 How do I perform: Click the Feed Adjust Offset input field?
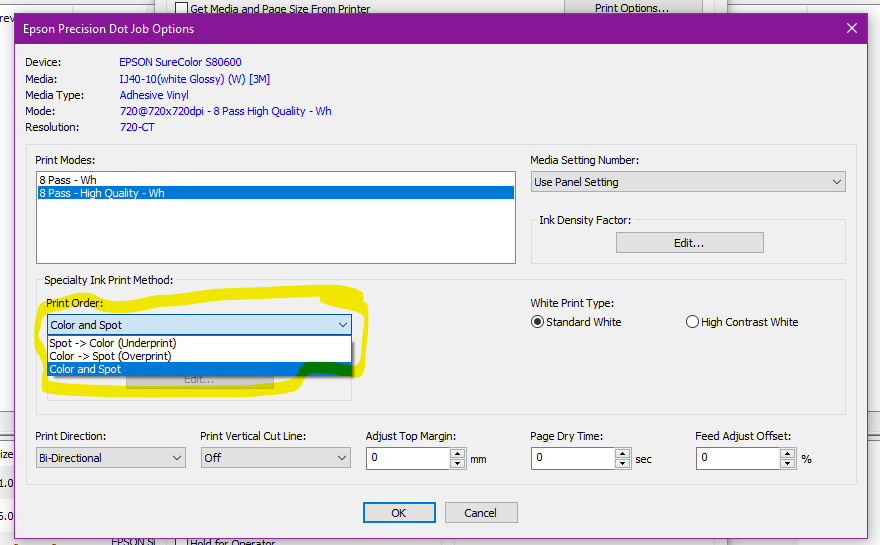pos(739,458)
